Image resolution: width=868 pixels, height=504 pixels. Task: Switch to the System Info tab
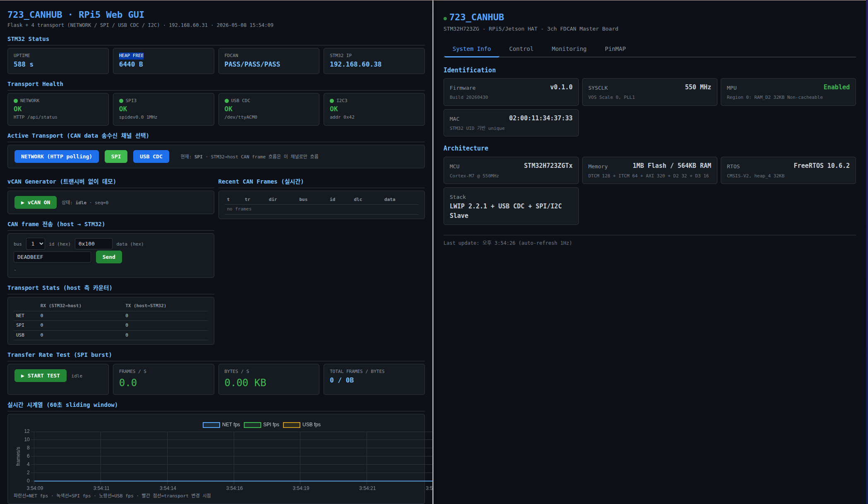click(x=472, y=49)
